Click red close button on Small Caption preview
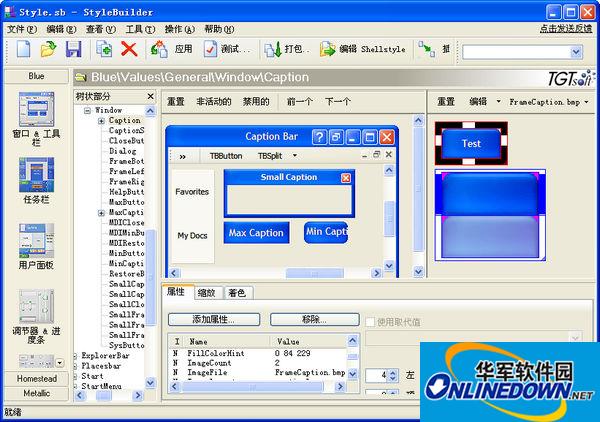The width and height of the screenshot is (600, 422). (x=346, y=178)
